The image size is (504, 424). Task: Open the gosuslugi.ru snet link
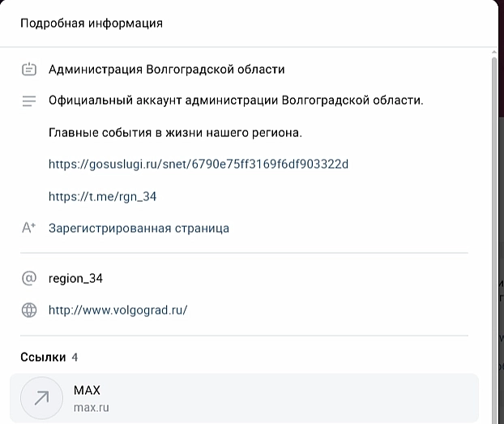click(199, 164)
